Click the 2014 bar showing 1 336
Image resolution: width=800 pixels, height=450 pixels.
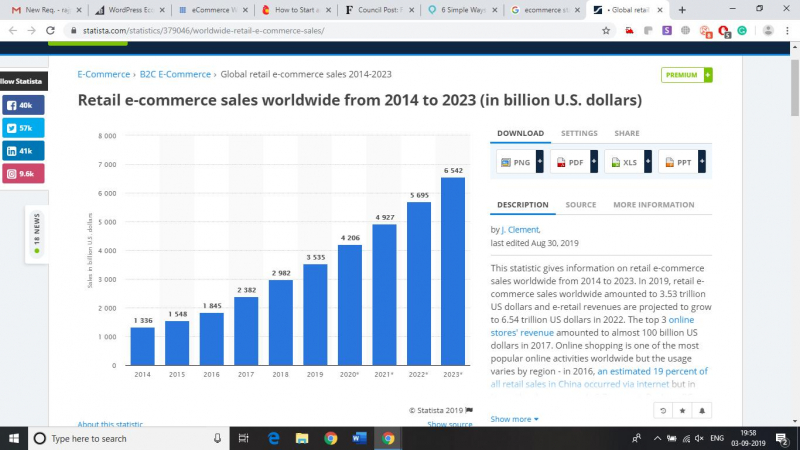(142, 346)
